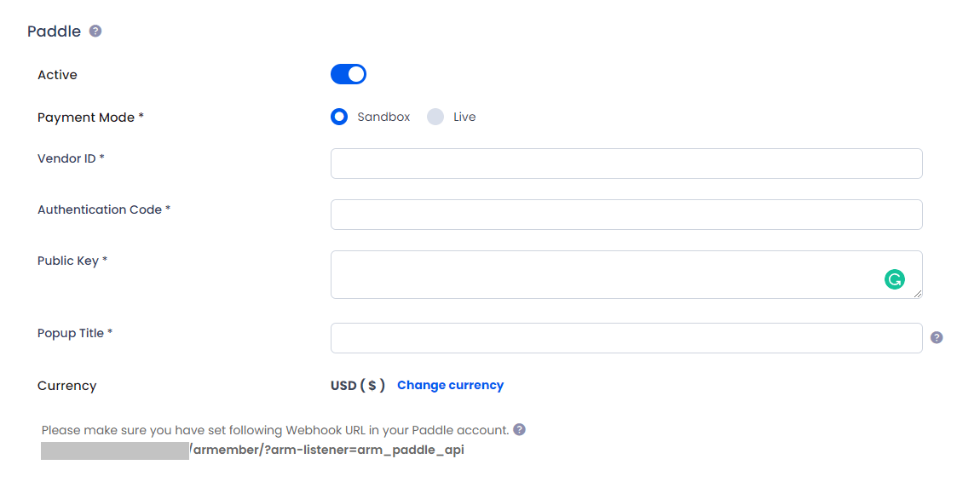
Task: Click the Change currency link
Action: pyautogui.click(x=450, y=385)
